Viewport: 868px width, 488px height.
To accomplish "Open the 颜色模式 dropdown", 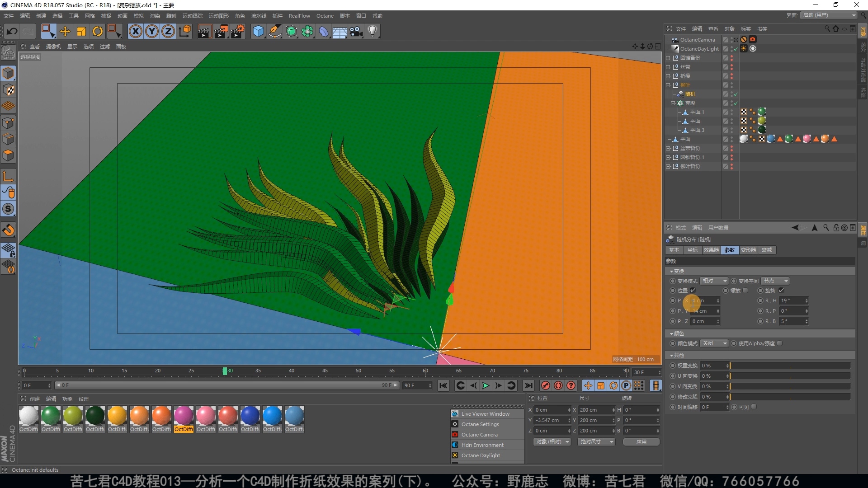I will tap(714, 343).
